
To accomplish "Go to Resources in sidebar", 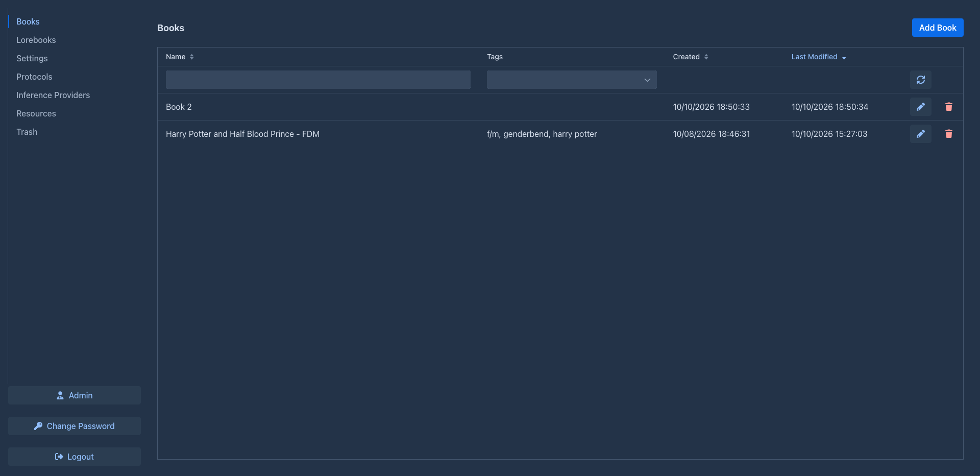I will (36, 113).
